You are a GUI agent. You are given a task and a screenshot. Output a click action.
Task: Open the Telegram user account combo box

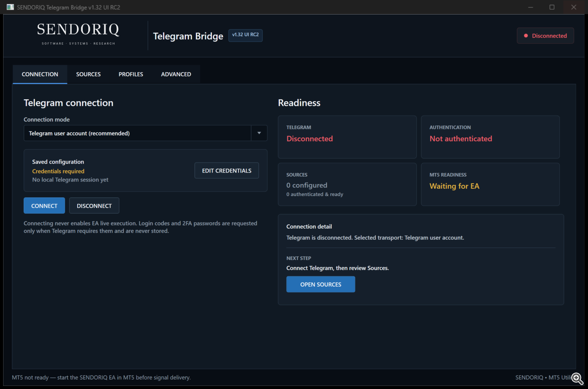tap(145, 133)
